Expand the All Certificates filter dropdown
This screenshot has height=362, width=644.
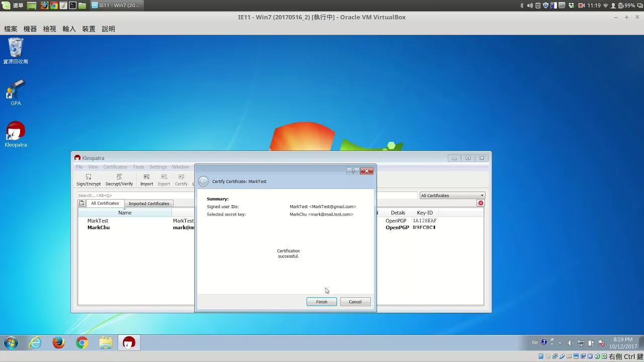(x=452, y=196)
